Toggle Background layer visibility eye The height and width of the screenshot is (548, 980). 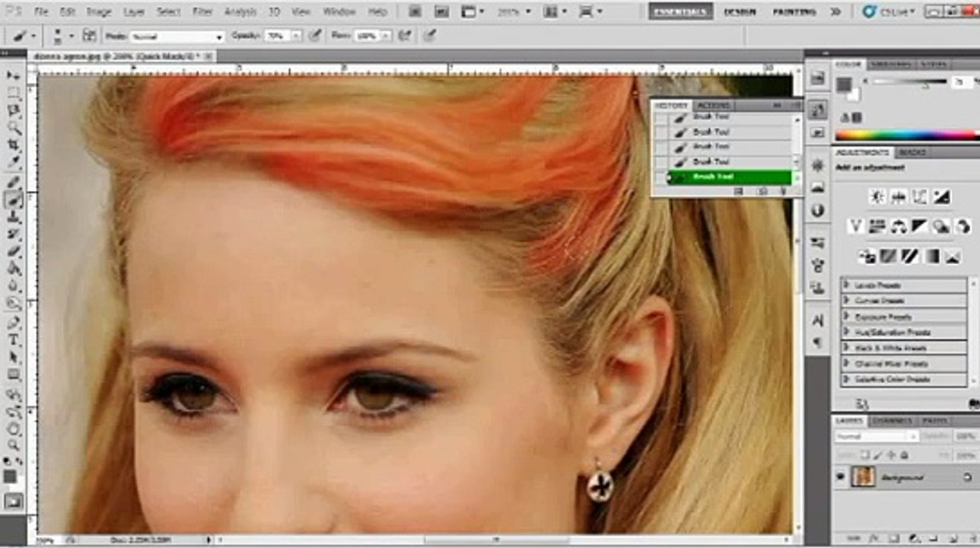[x=841, y=477]
